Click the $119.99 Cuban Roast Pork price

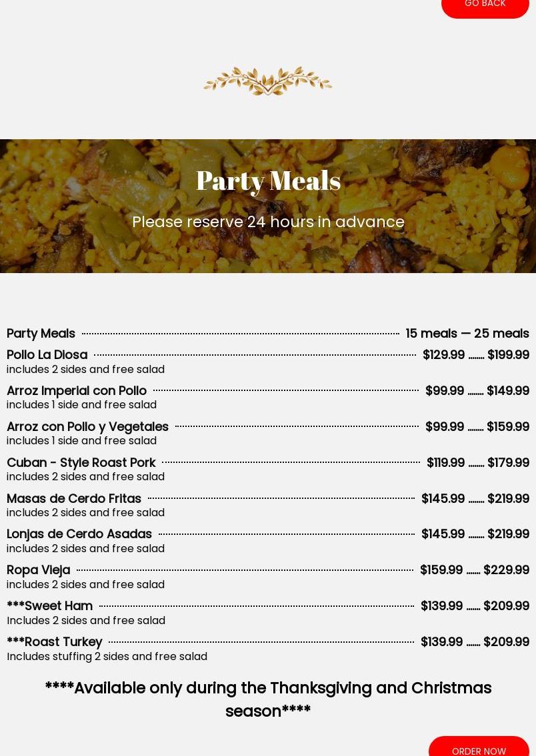pos(445,463)
